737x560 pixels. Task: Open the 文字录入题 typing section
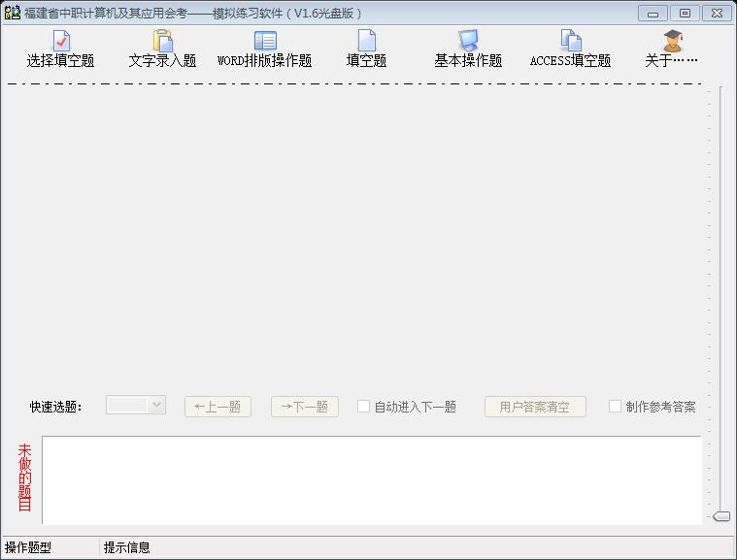coord(162,49)
